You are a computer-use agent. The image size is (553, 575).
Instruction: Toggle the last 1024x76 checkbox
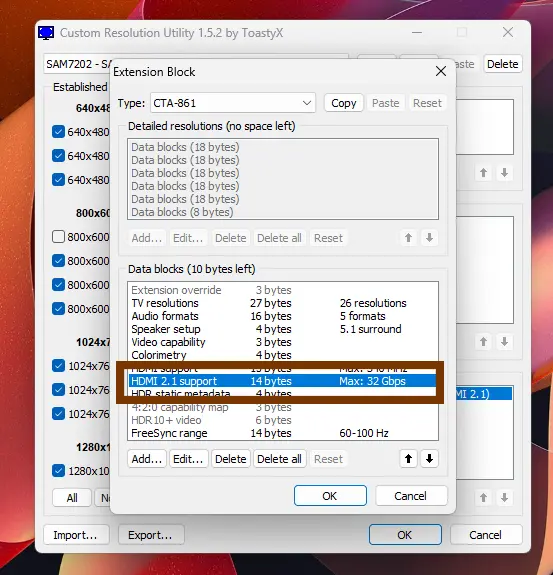point(58,414)
